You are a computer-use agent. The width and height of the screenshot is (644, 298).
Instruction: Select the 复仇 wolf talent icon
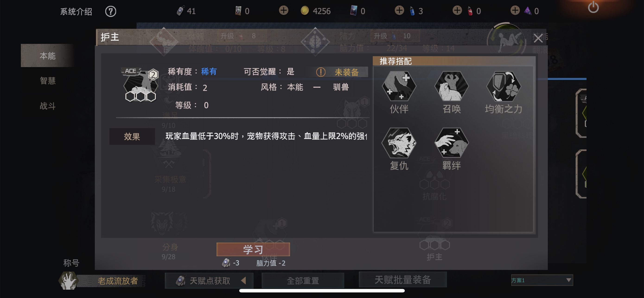399,143
